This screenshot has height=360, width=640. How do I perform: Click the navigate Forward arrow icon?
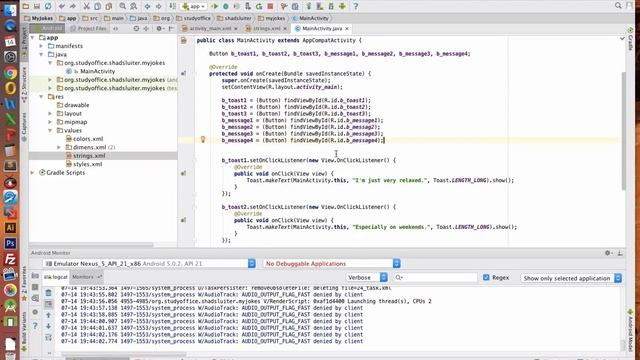(x=158, y=6)
